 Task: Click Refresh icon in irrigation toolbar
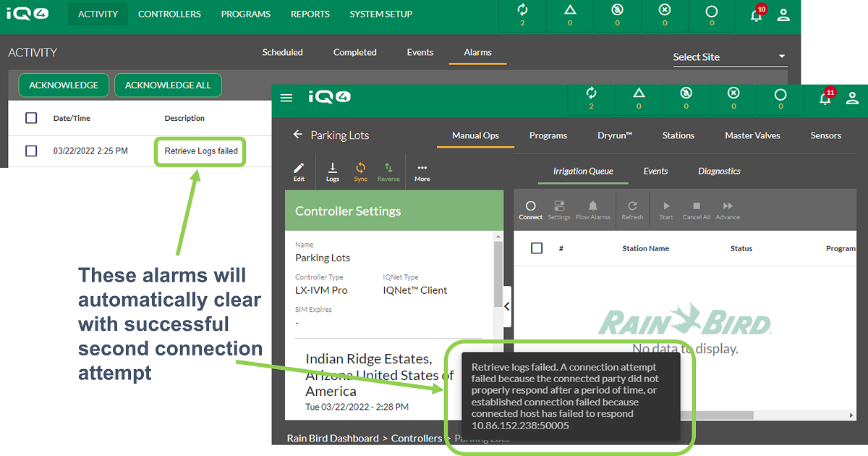[632, 210]
